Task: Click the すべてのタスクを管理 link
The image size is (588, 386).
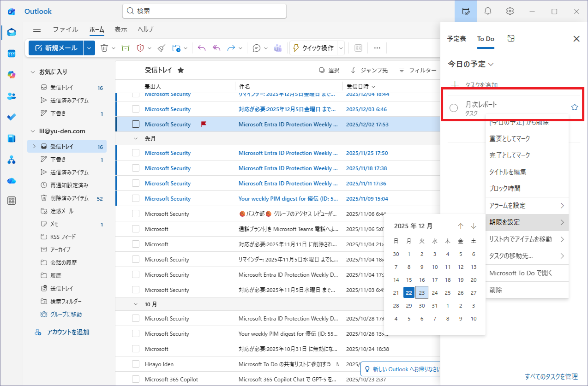Action: pos(551,376)
